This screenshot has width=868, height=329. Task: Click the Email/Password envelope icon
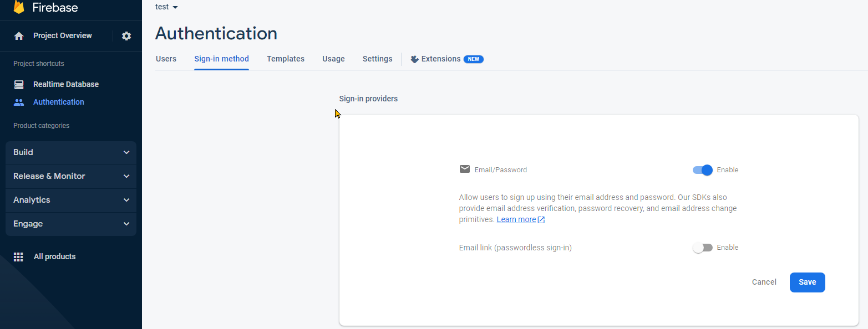(x=465, y=169)
